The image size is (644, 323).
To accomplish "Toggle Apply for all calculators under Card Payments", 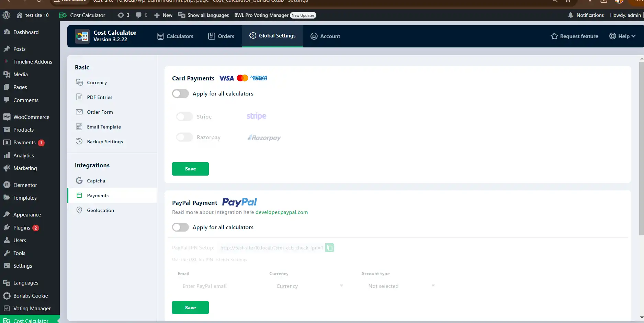I will [x=180, y=93].
